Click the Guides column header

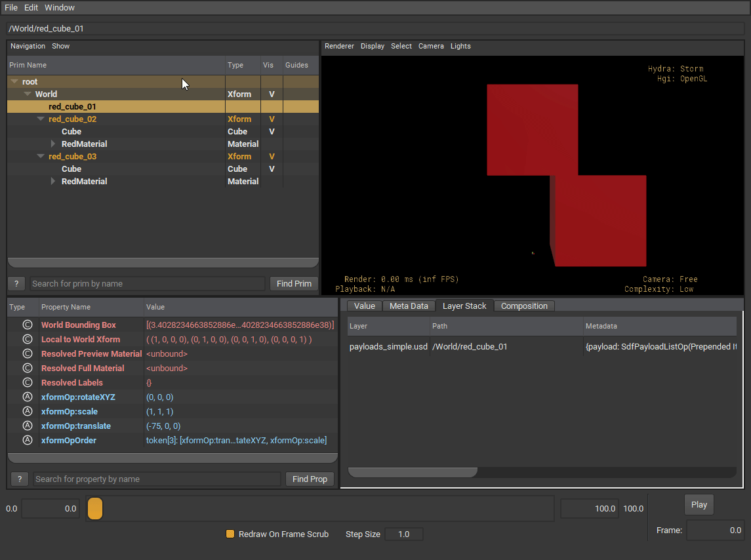coord(300,65)
